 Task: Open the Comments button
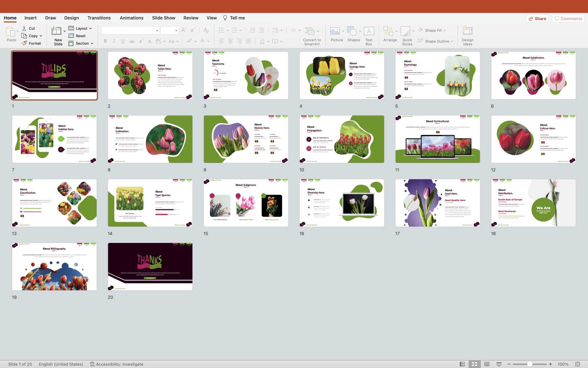(568, 19)
